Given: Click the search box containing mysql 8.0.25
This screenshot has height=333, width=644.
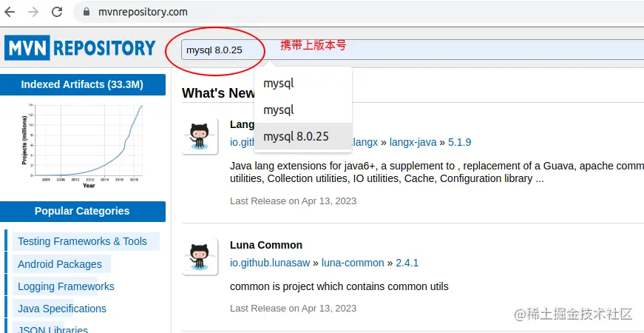Looking at the screenshot, I should click(413, 50).
